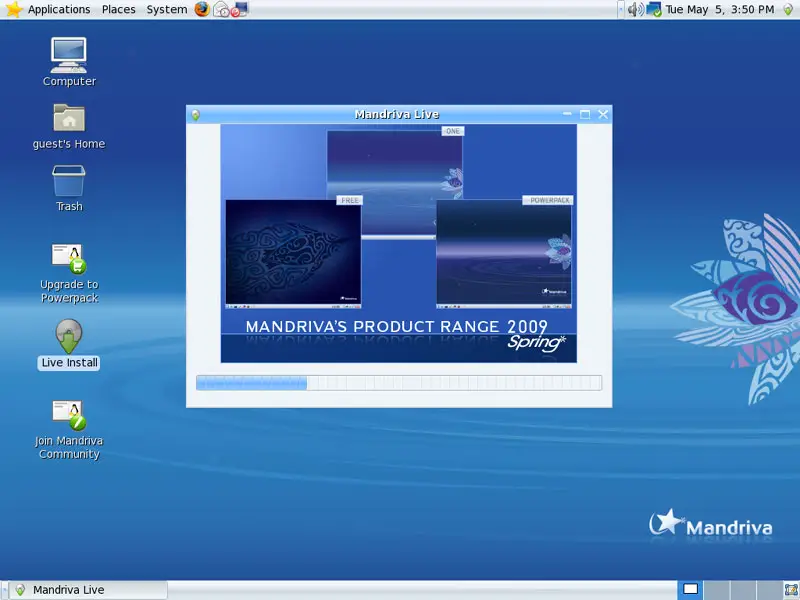Viewport: 800px width, 600px height.
Task: Open the Applications menu
Action: tap(59, 9)
